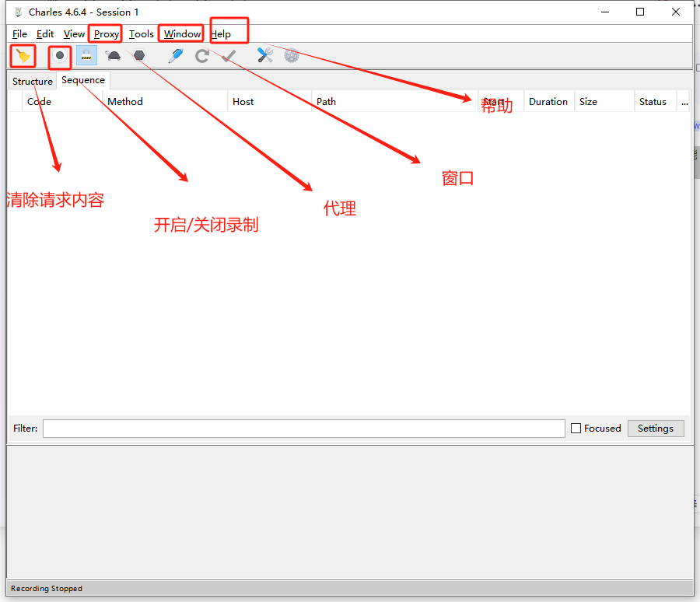The height and width of the screenshot is (602, 700).
Task: Sort by the Status column header
Action: [x=655, y=101]
